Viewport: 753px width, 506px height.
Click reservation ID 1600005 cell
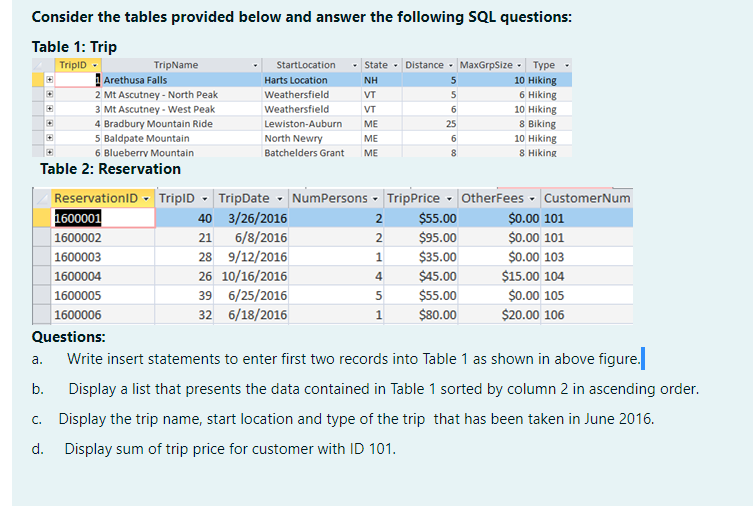pos(103,295)
